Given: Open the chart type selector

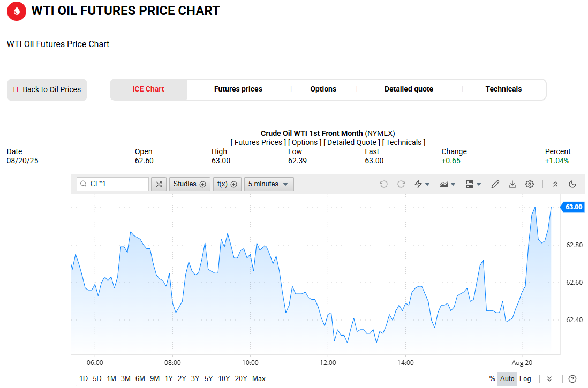Looking at the screenshot, I should (x=447, y=184).
